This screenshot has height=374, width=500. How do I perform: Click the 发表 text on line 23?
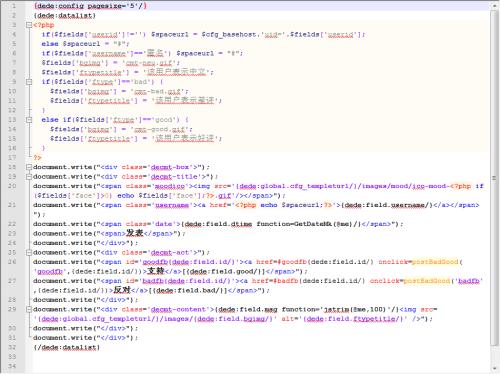pos(135,233)
